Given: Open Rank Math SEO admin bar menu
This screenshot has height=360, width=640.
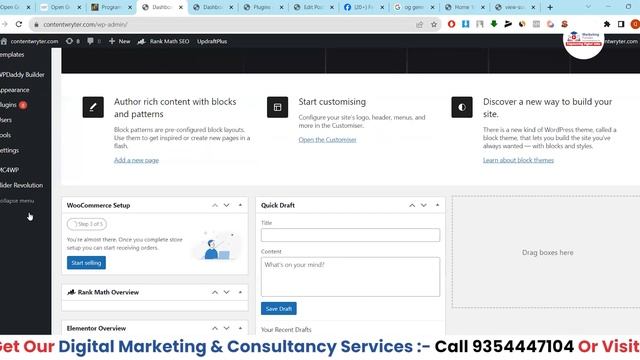Looking at the screenshot, I should (163, 41).
